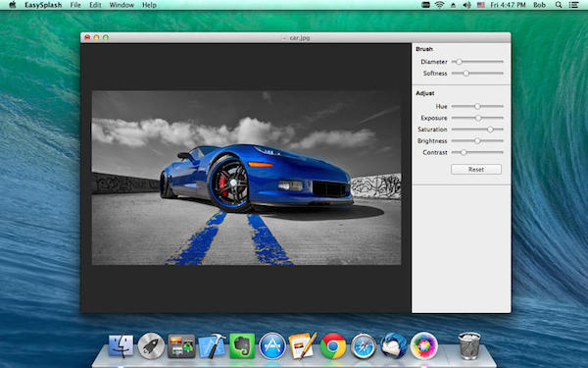Open the Edit menu
Image resolution: width=588 pixels, height=368 pixels.
95,5
